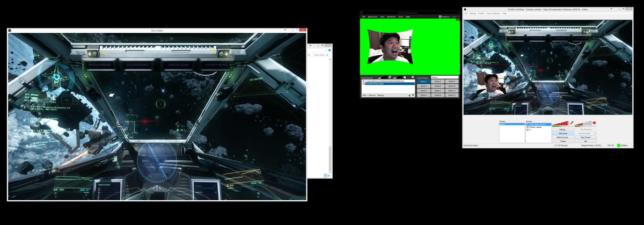644x225 pixels.
Task: Adjust the OBS microphone volume meter
Action: pos(561,123)
